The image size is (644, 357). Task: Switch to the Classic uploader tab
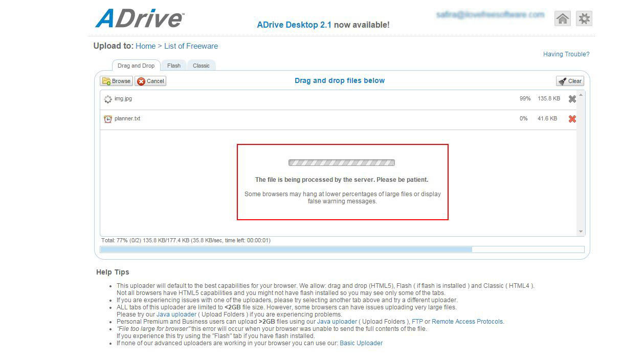[x=202, y=66]
